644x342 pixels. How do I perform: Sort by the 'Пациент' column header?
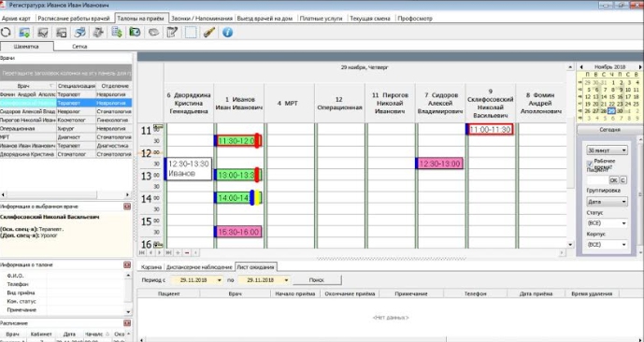coord(168,293)
